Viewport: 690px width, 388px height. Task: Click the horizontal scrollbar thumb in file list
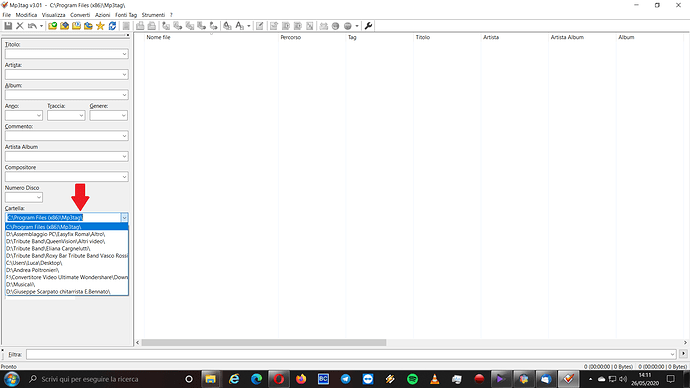[264, 342]
